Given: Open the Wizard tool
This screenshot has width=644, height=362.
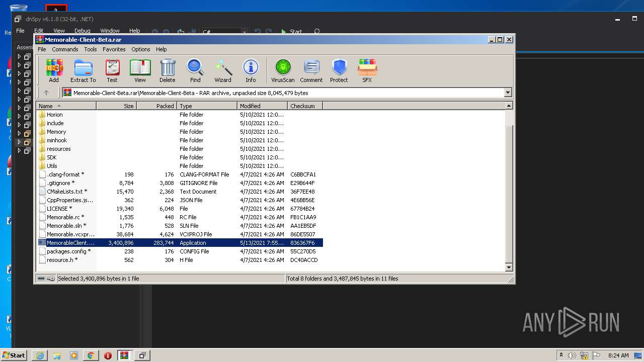Looking at the screenshot, I should [223, 70].
